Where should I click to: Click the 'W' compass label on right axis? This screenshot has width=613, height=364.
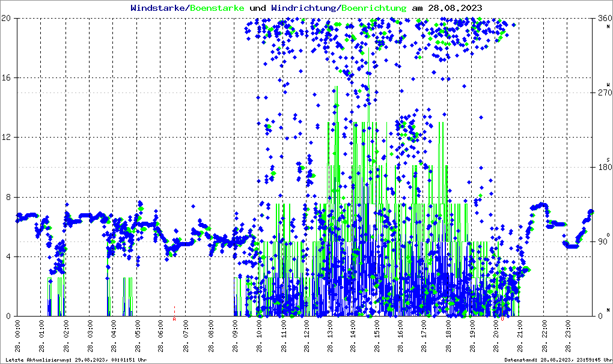pos(608,84)
